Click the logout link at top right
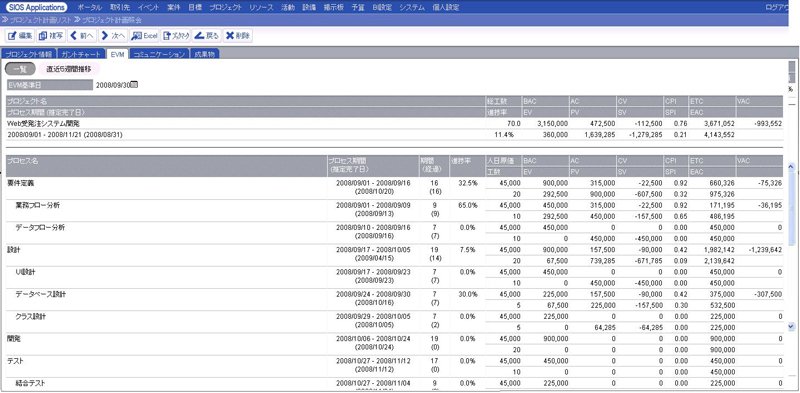This screenshot has height=393, width=800. click(x=778, y=8)
